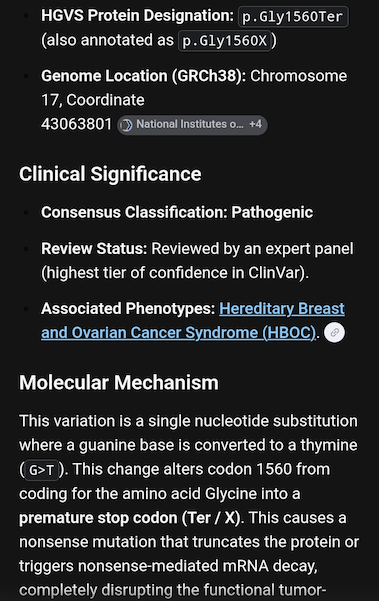Viewport: 379px width, 601px height.
Task: Click the word ClinVar in Review Status
Action: click(274, 273)
